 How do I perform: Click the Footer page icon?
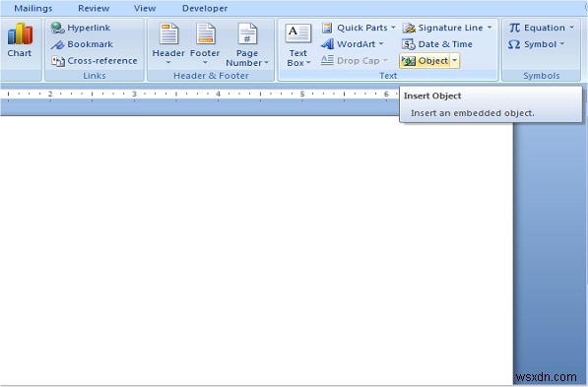point(206,33)
